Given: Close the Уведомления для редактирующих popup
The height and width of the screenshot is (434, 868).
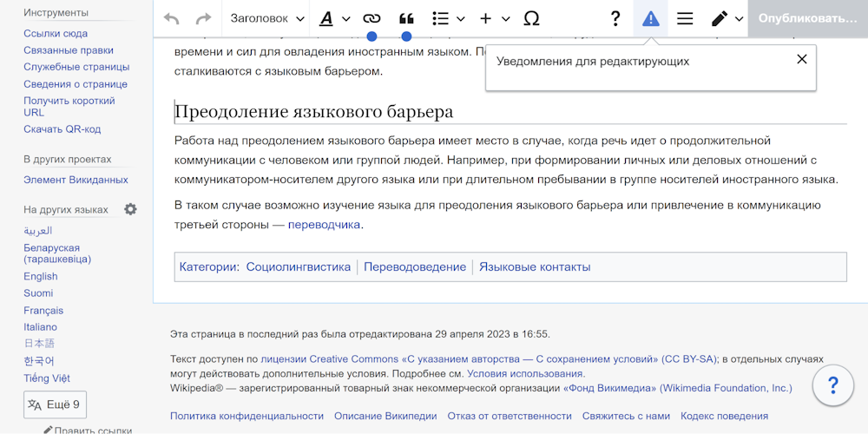Looking at the screenshot, I should pos(801,59).
